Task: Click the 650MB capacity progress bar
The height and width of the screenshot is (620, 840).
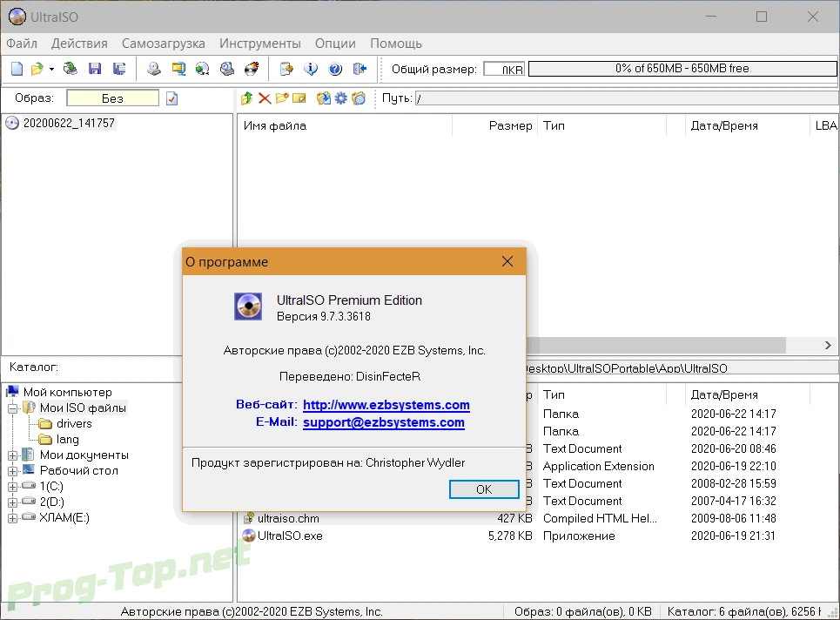Action: point(682,69)
